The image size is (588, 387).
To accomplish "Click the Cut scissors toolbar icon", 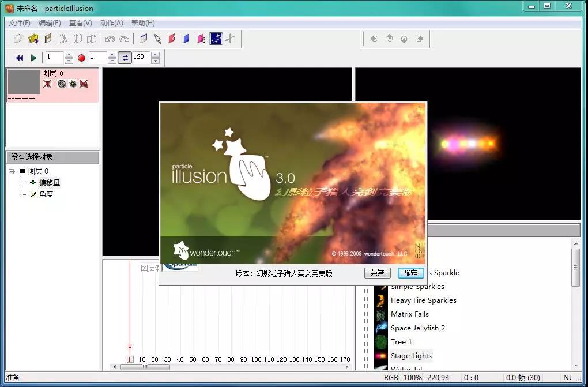I will (63, 39).
